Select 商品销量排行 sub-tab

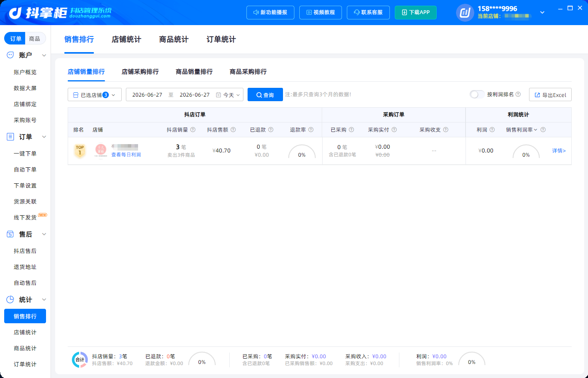tap(194, 71)
